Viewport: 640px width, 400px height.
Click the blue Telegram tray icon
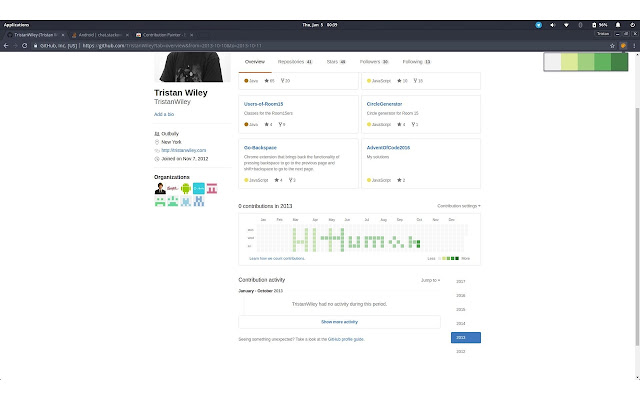click(539, 25)
